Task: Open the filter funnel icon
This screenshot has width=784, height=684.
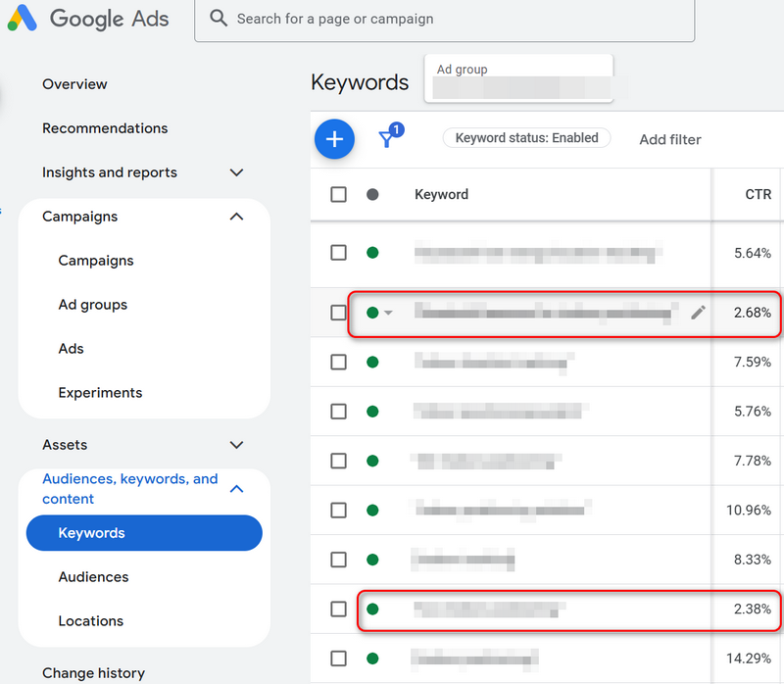Action: tap(388, 138)
